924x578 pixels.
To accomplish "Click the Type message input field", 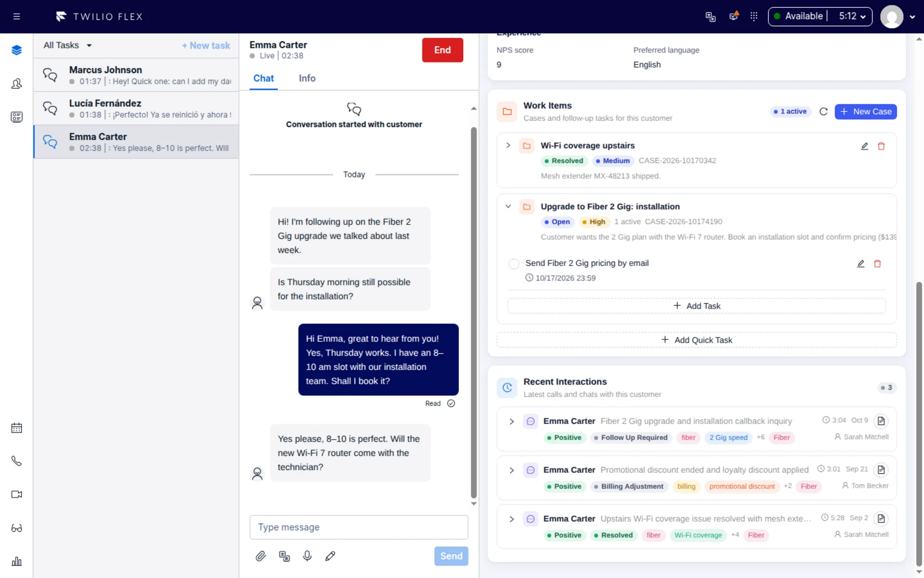I will pos(359,527).
